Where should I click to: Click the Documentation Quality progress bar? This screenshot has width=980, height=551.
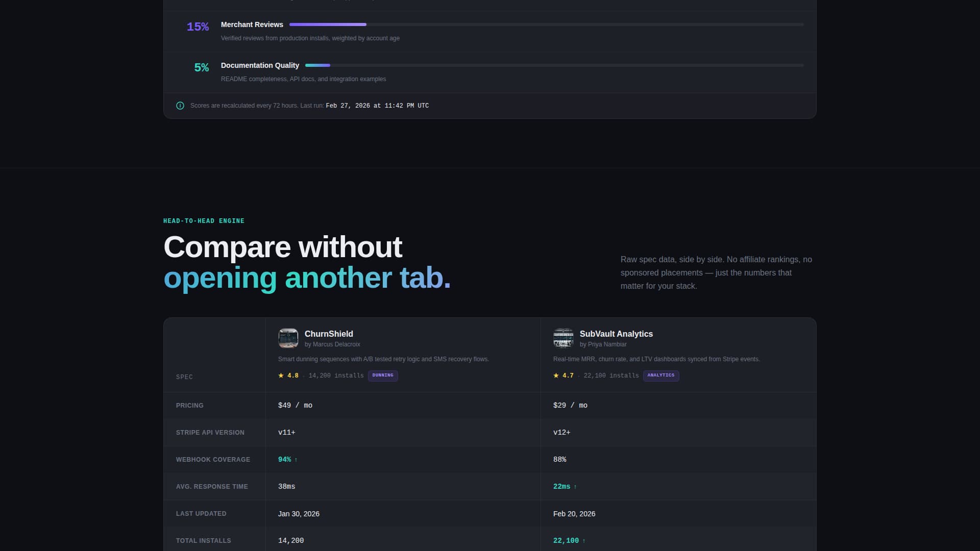(x=317, y=65)
